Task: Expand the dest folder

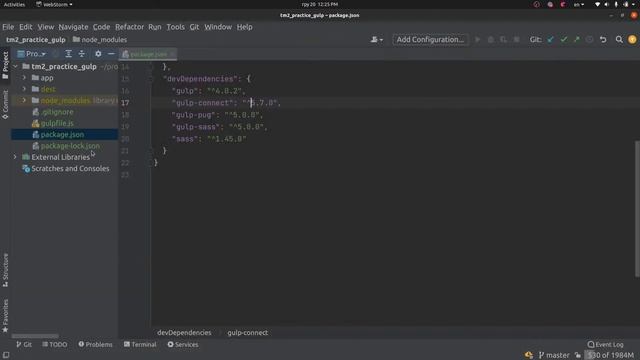Action: pos(24,89)
